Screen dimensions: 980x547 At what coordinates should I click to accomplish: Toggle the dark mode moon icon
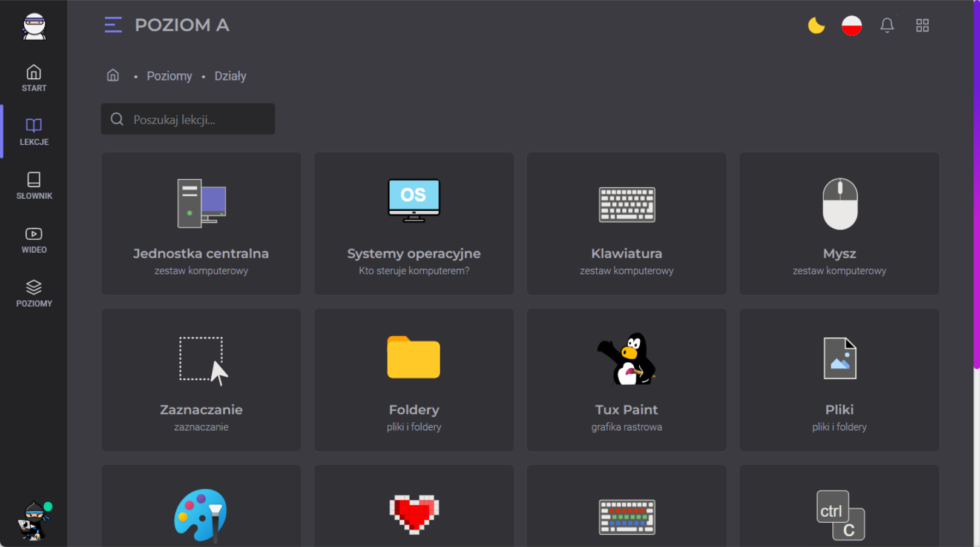point(816,25)
